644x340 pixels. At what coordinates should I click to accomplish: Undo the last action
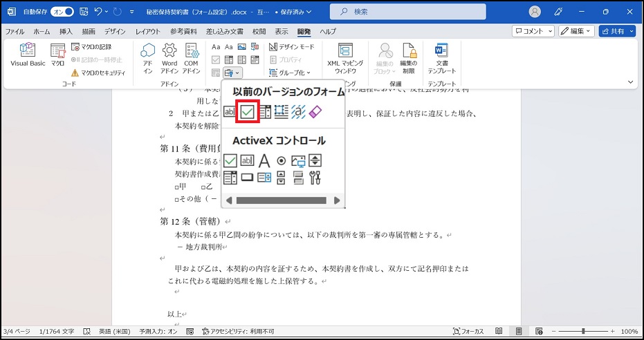click(x=98, y=12)
